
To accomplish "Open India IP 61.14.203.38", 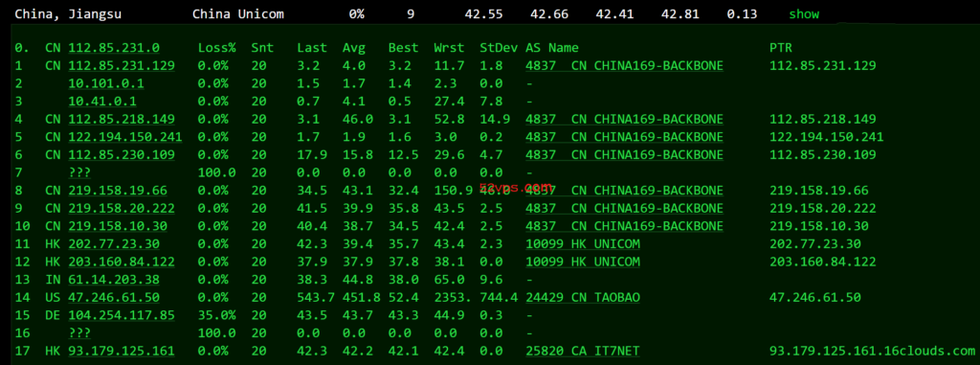I will (x=114, y=279).
